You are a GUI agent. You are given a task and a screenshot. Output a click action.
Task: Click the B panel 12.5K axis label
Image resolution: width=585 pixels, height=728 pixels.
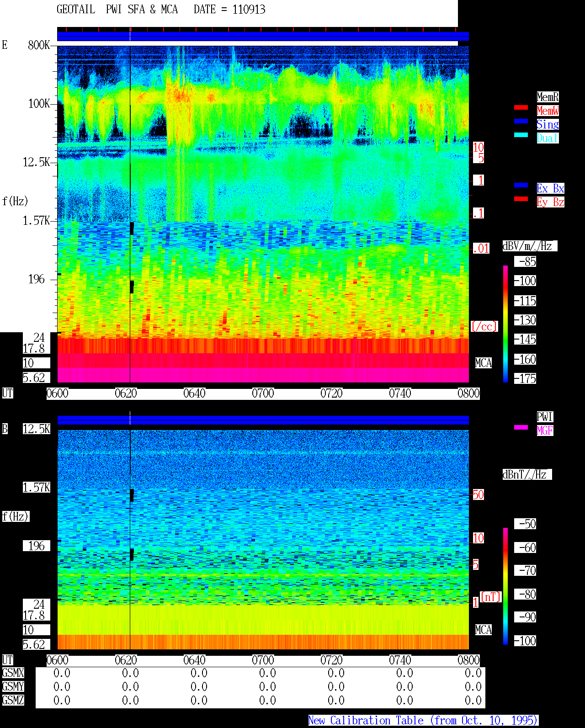[36, 429]
